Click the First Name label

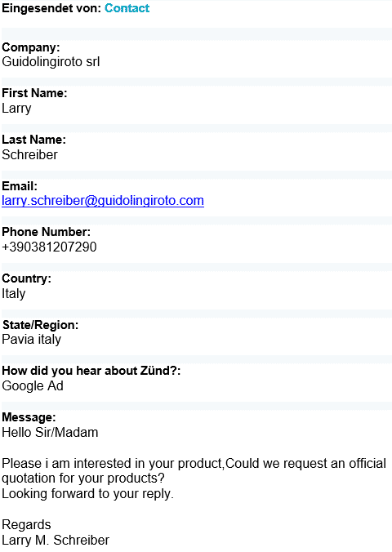(x=34, y=93)
